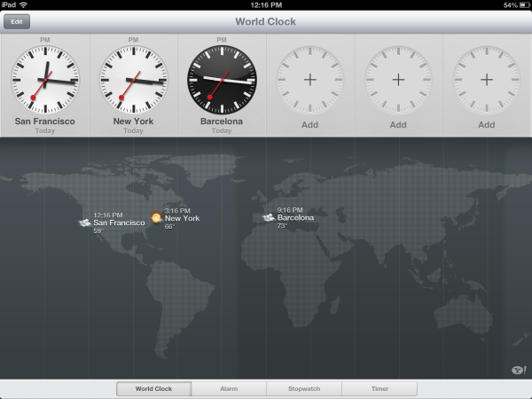The width and height of the screenshot is (532, 399).
Task: Tap the battery indicator in the status bar
Action: click(x=519, y=5)
